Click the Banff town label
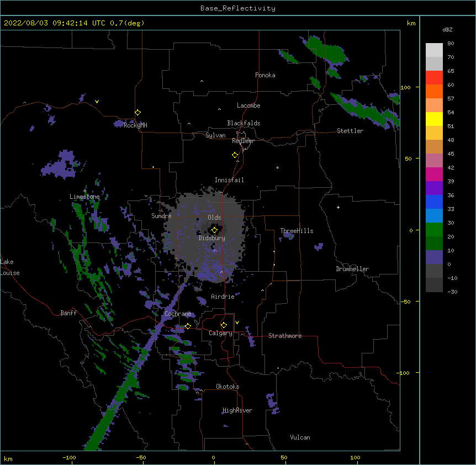Screen dimensions: 476x465 click(x=68, y=313)
